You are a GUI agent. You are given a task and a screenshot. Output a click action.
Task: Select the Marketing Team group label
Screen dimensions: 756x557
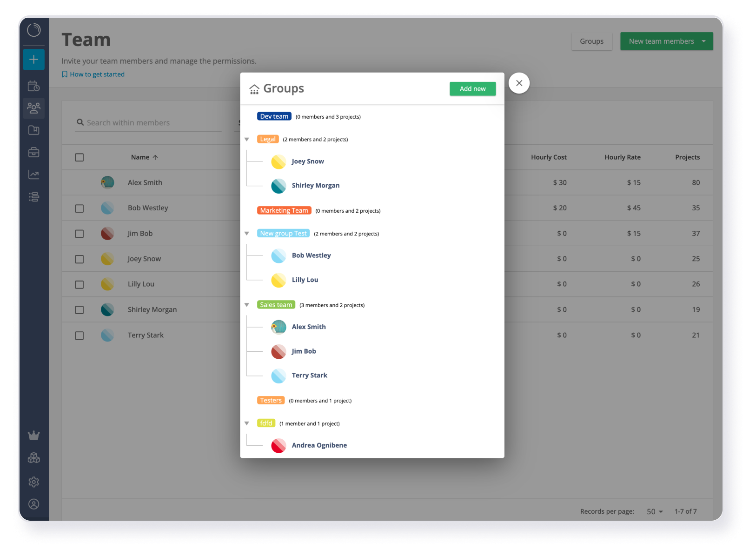coord(284,210)
